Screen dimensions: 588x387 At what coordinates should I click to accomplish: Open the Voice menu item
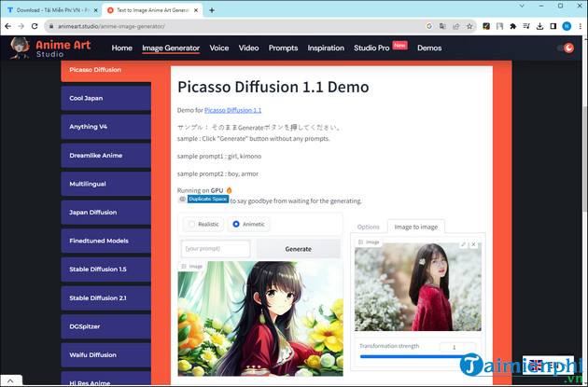click(x=219, y=48)
